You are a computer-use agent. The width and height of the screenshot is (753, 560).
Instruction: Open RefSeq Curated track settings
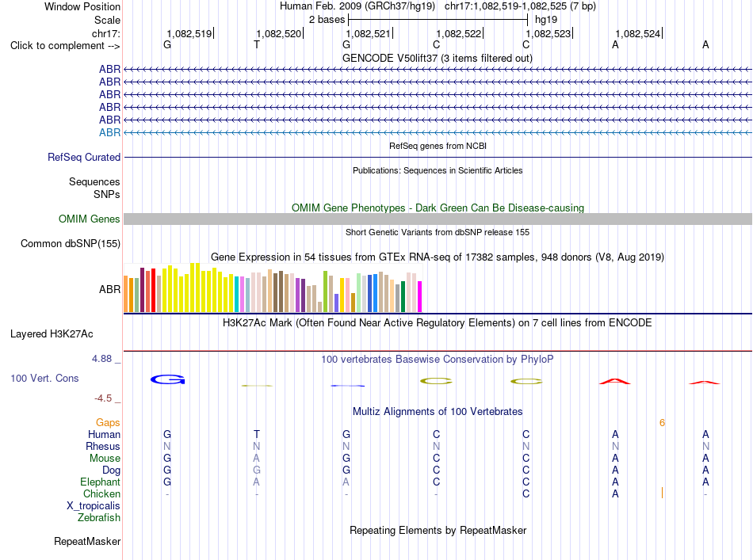coord(84,158)
